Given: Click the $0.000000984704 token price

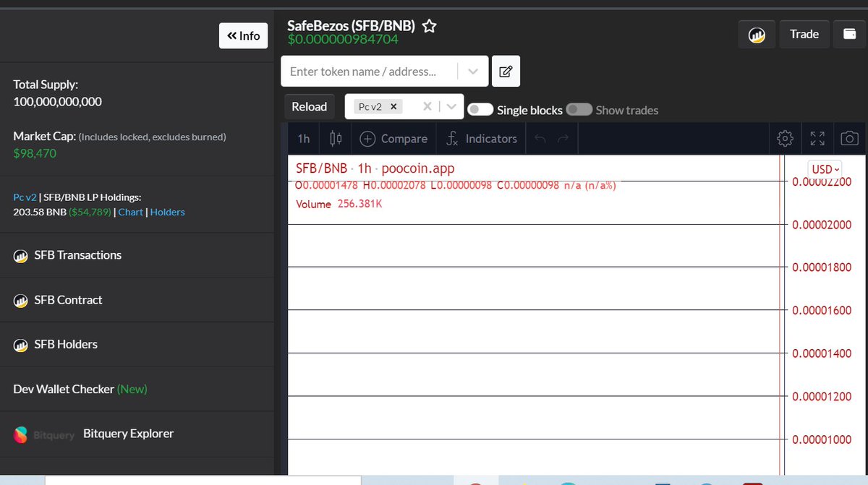Looking at the screenshot, I should (343, 39).
